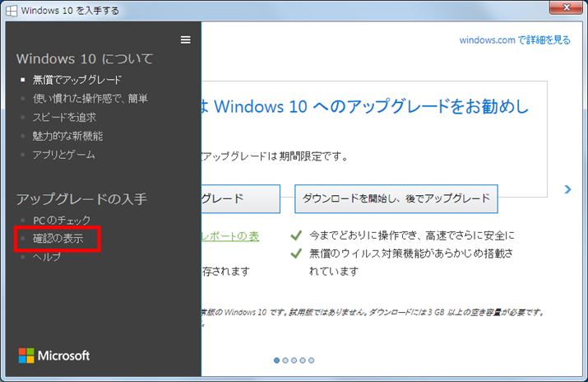
Task: Open 確認の表示 menu item
Action: 58,238
